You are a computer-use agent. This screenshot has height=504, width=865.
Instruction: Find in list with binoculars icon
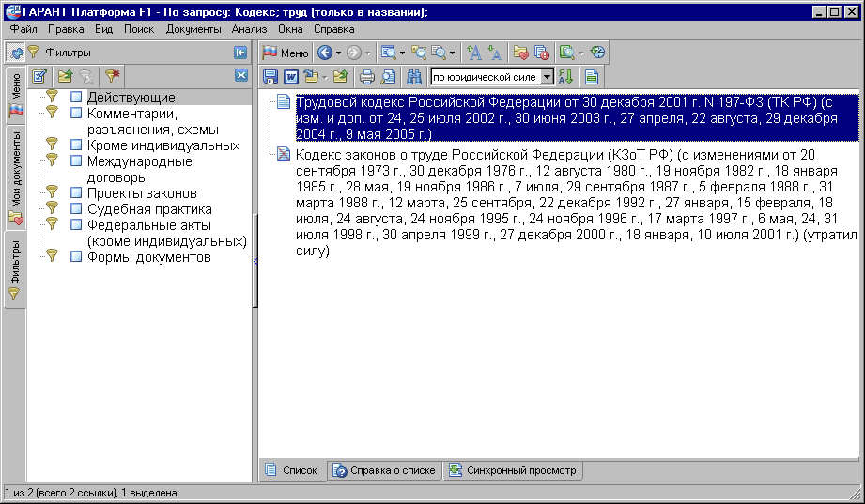(x=414, y=77)
